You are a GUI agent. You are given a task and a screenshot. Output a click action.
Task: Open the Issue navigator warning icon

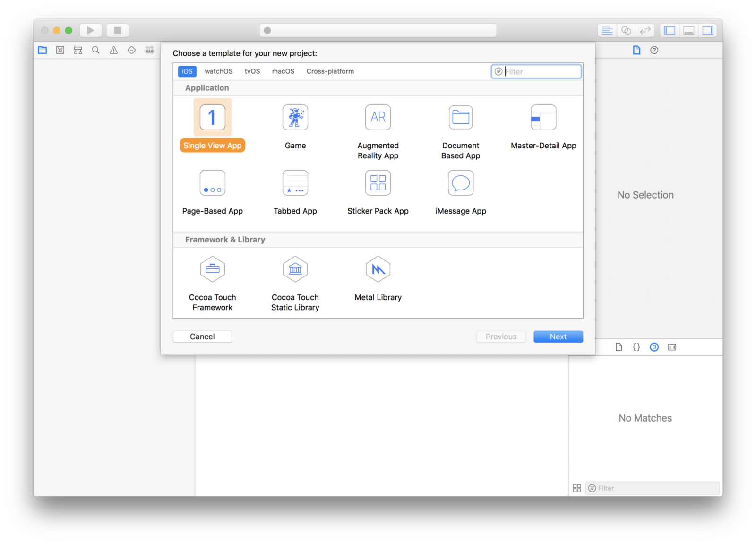click(114, 50)
